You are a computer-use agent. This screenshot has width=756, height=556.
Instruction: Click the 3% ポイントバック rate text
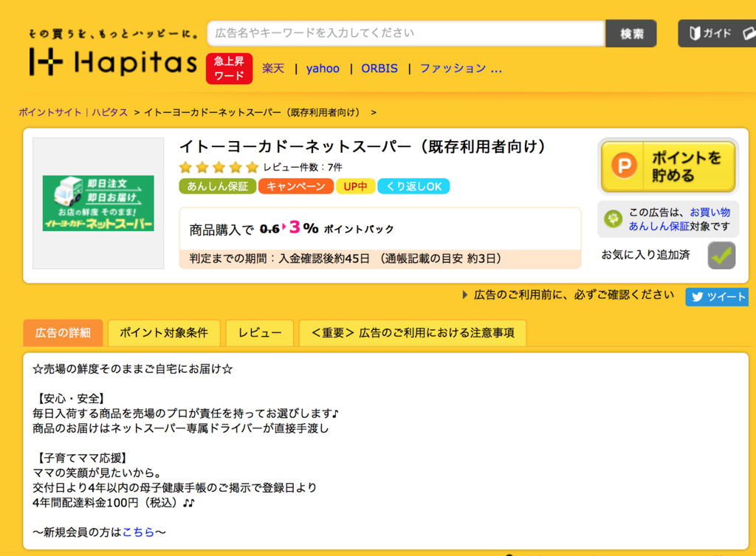341,227
